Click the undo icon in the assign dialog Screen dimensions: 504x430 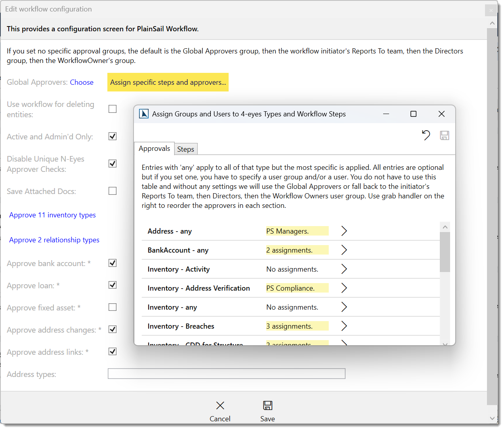[426, 135]
